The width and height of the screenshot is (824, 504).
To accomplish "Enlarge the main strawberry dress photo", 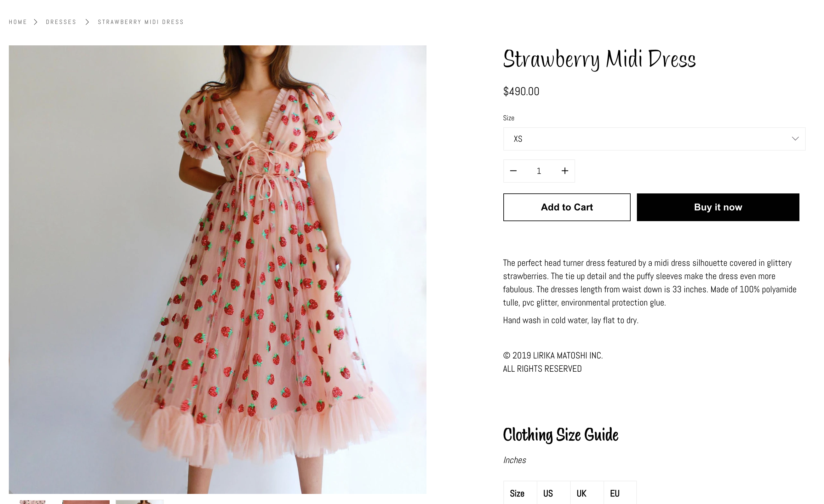I will click(217, 267).
